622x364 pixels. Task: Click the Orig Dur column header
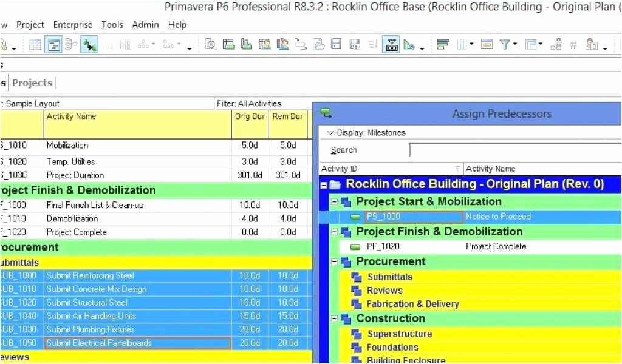tap(250, 116)
